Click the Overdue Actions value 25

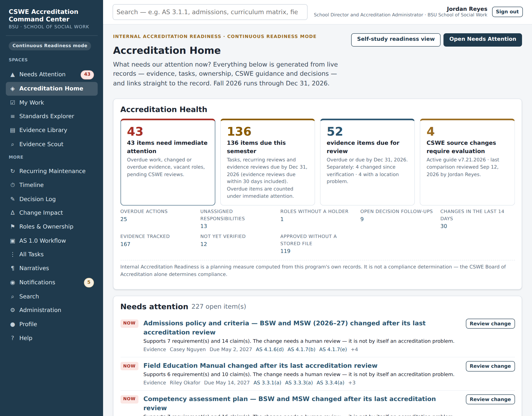pyautogui.click(x=124, y=219)
